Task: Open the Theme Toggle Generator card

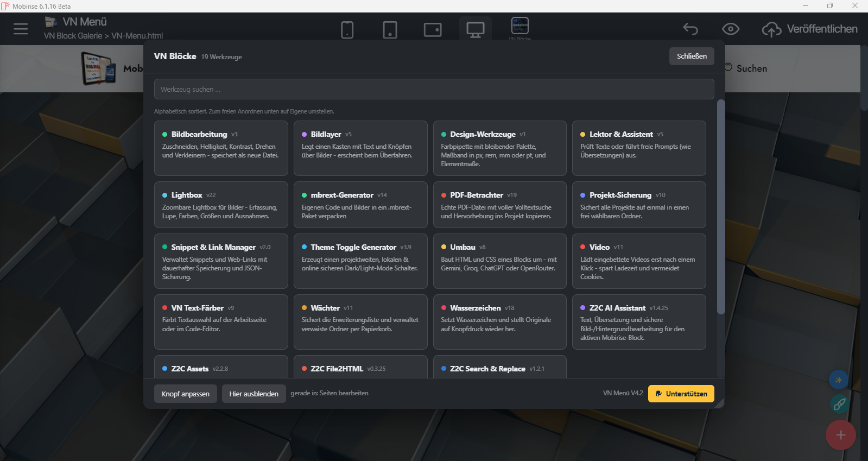Action: coord(360,261)
